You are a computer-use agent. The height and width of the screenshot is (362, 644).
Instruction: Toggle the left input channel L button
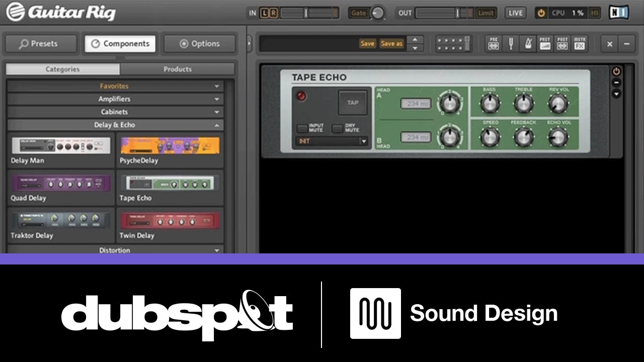(265, 13)
